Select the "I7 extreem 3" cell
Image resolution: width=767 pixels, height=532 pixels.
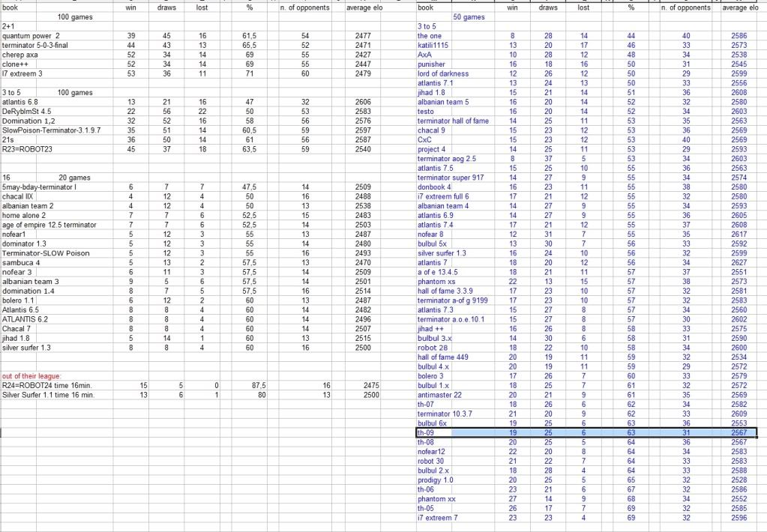point(22,74)
